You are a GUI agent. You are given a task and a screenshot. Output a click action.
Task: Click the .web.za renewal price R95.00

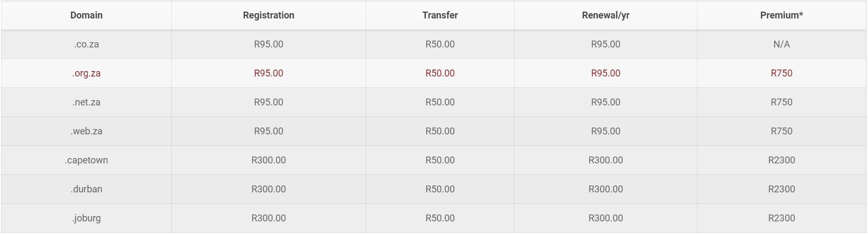click(606, 131)
